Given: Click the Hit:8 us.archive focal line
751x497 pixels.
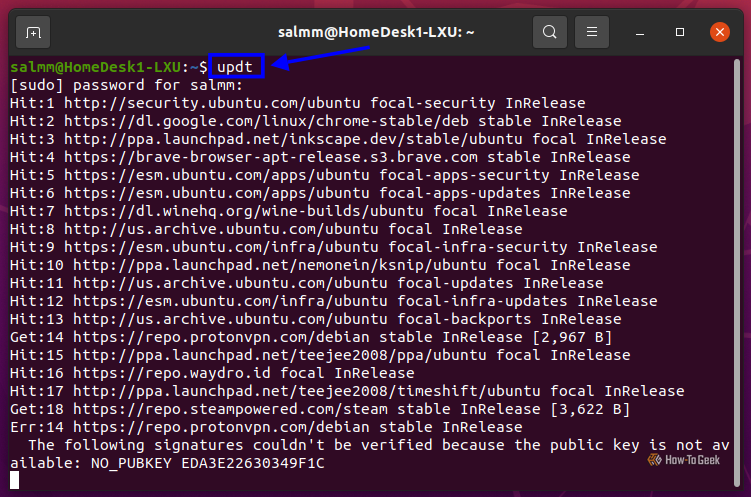Looking at the screenshot, I should point(266,229).
